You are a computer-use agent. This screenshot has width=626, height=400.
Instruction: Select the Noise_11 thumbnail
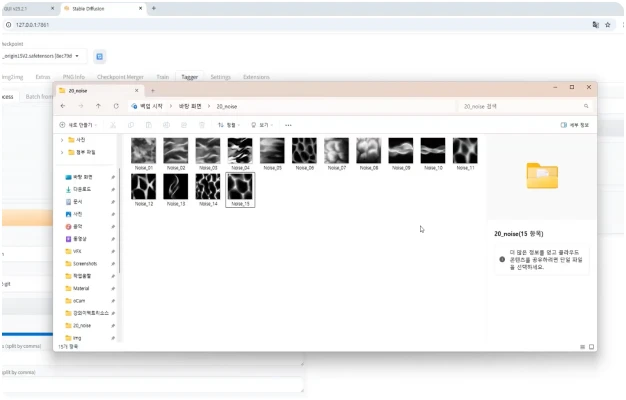point(465,150)
